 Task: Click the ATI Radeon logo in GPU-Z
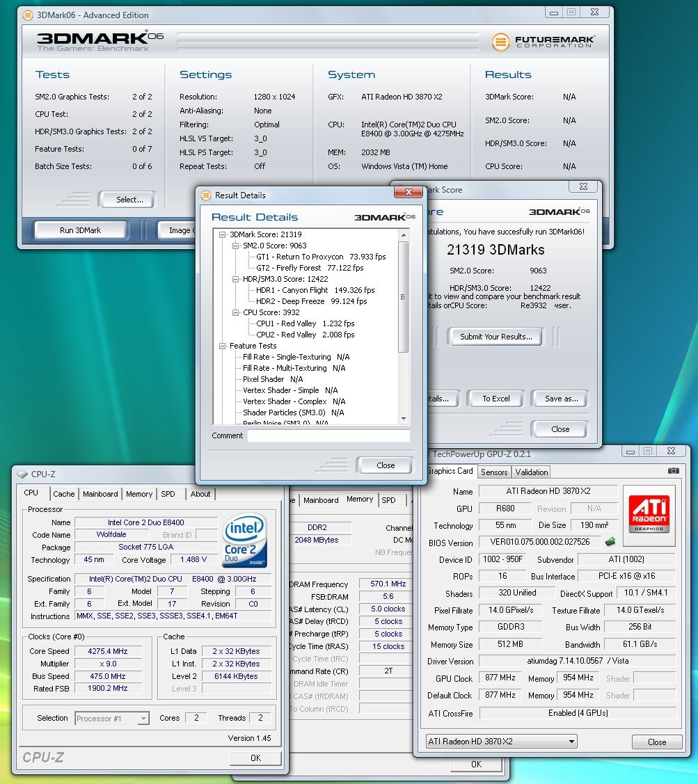pyautogui.click(x=649, y=515)
